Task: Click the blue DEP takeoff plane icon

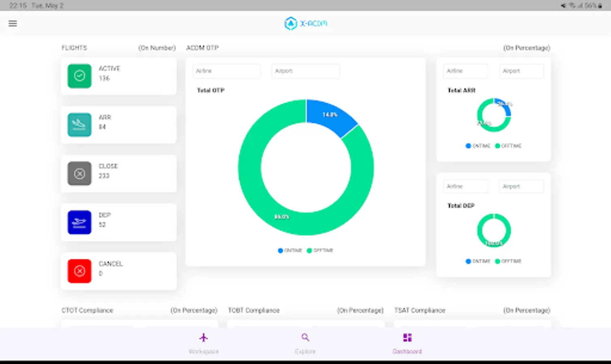Action: [x=79, y=222]
